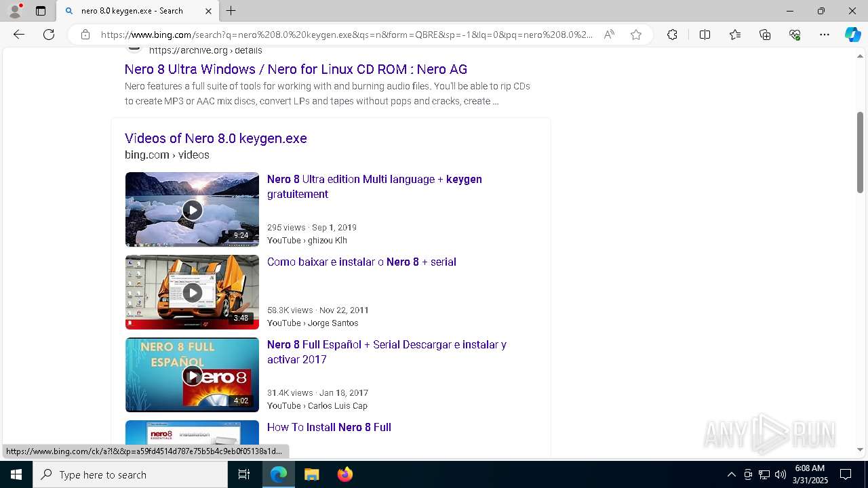Open the notification center icon
Viewport: 868px width, 488px height.
tap(846, 474)
